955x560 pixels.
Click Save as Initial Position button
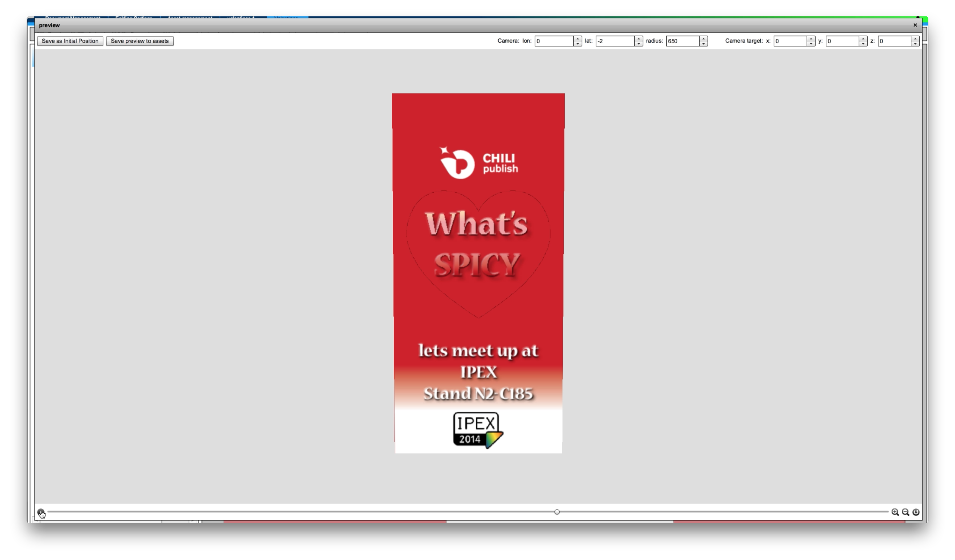click(70, 41)
